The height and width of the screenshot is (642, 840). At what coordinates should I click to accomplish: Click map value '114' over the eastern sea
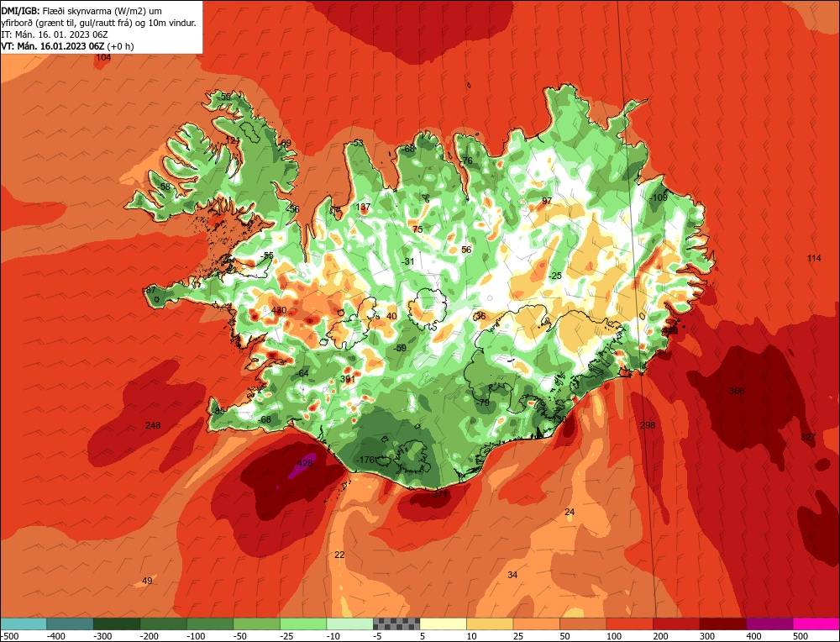[814, 258]
